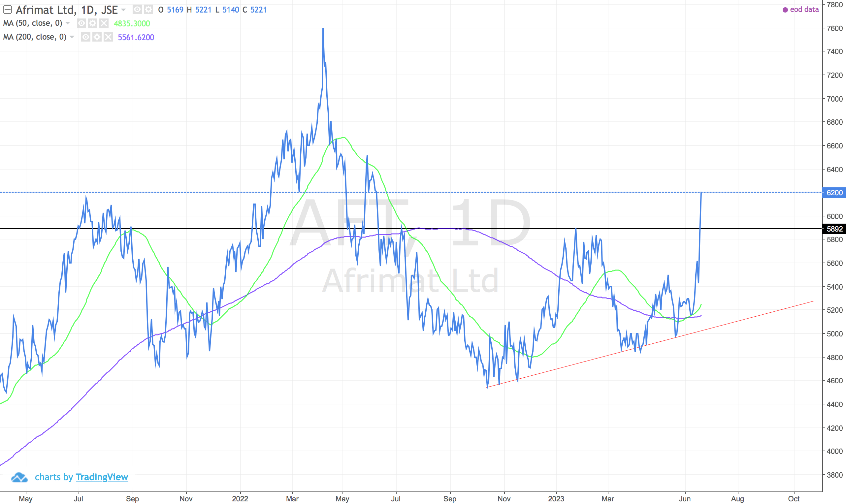Collapse the chart legend with the minus box
Viewport: 846px width, 504px height.
8,10
